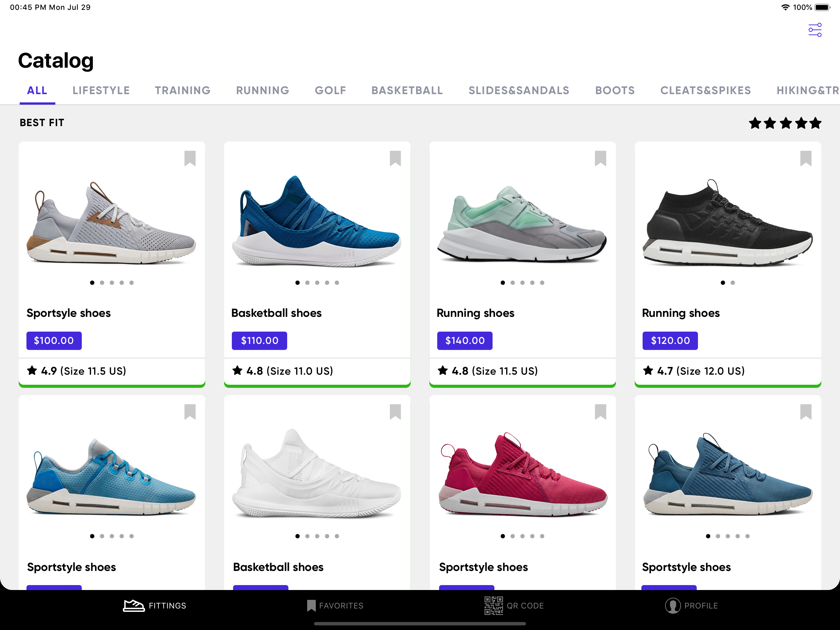
Task: Tap the $110.00 price button
Action: (x=260, y=341)
